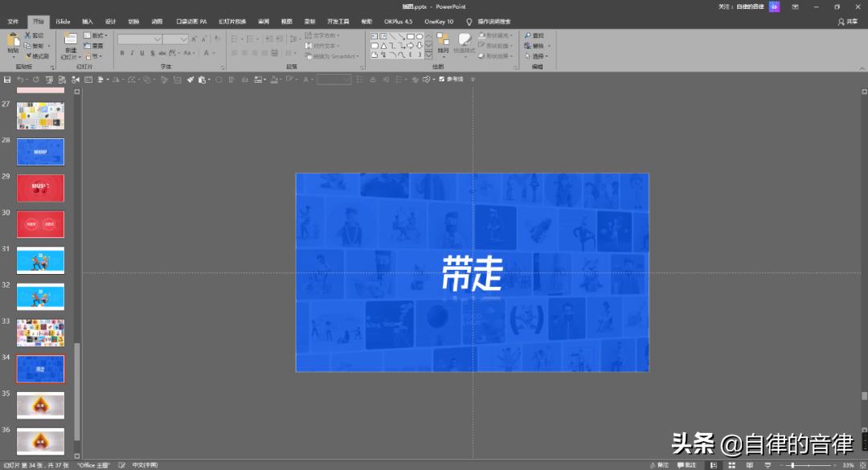Adjust the zoom slider in status bar

[x=792, y=465]
